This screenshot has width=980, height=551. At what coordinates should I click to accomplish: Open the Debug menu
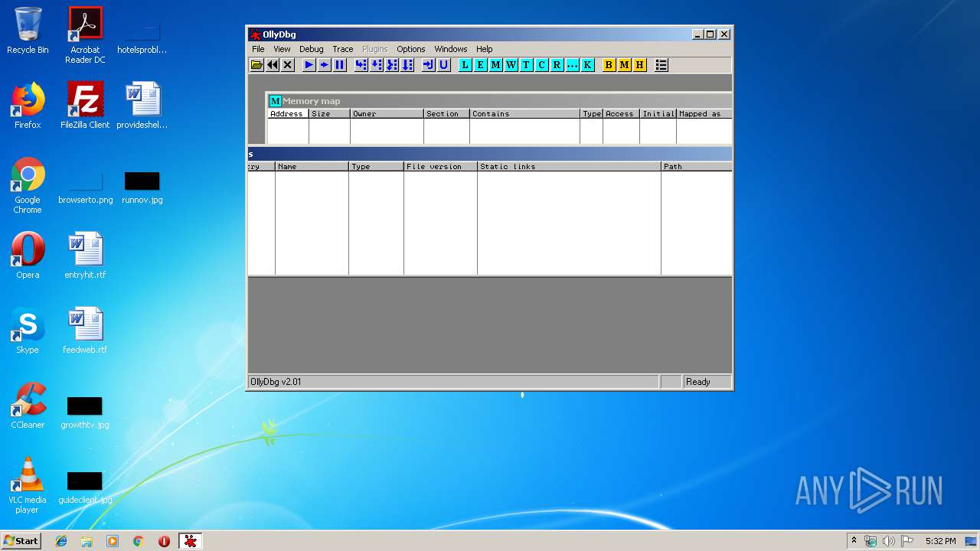point(312,49)
